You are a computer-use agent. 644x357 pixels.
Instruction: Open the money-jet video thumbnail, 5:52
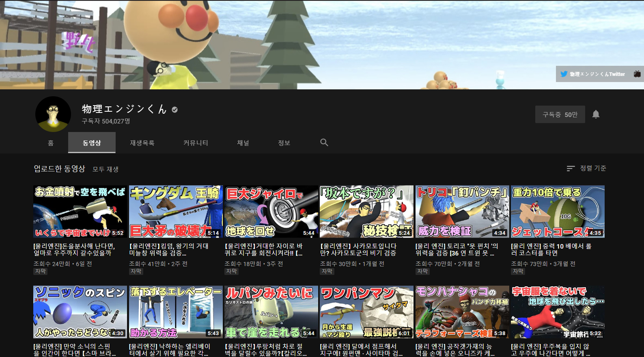tap(80, 212)
